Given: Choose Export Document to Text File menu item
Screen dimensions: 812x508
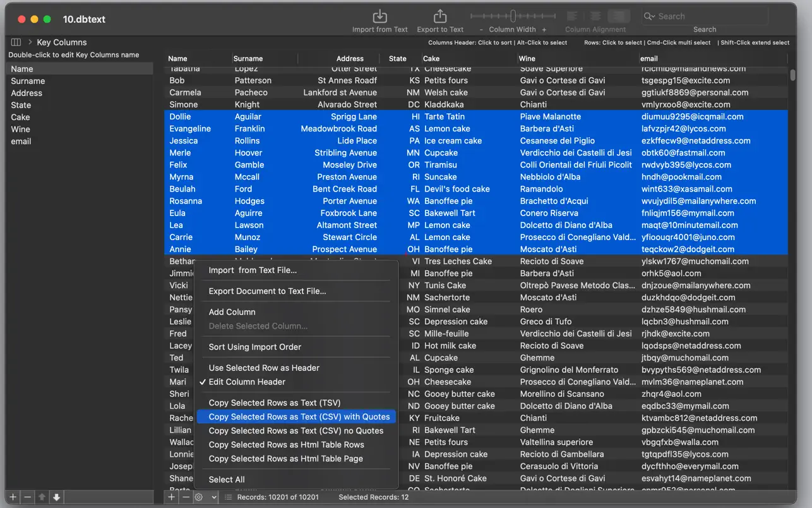Looking at the screenshot, I should click(267, 291).
